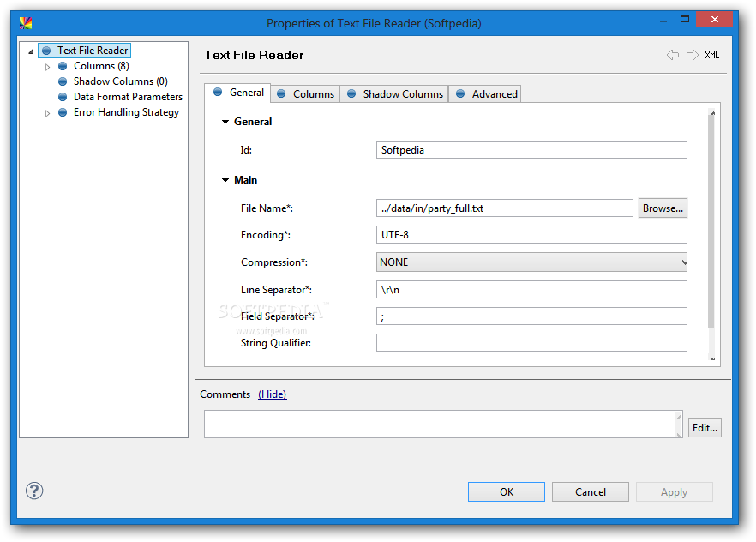Click the properties panel scroll up arrow

pos(712,113)
